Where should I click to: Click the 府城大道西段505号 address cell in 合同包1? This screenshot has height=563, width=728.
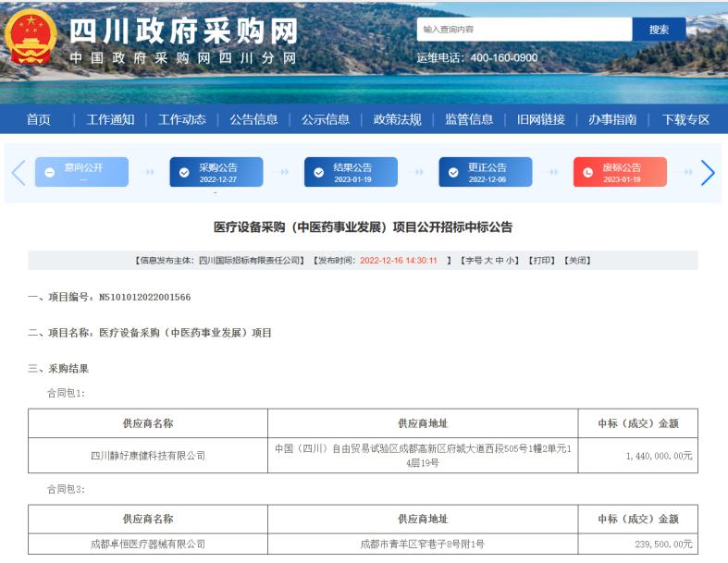423,456
